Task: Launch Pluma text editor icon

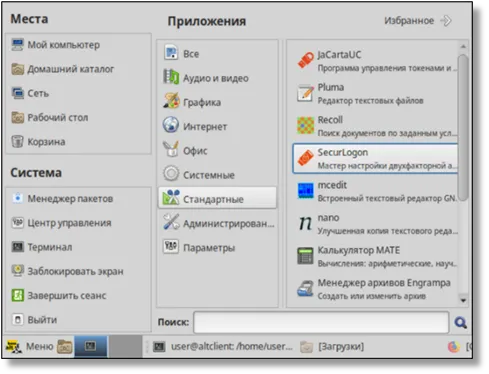Action: pos(305,93)
